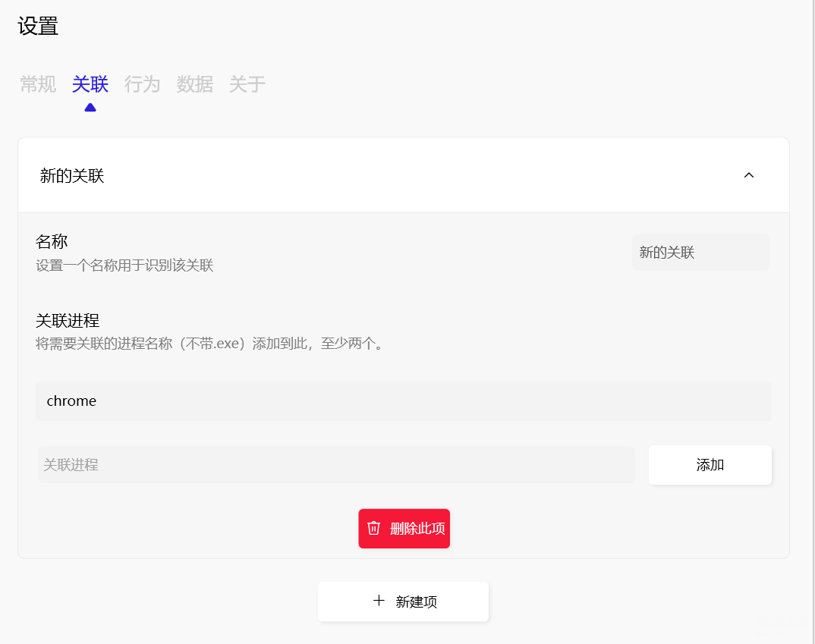Click the trash icon on delete button
815x644 pixels.
point(373,528)
